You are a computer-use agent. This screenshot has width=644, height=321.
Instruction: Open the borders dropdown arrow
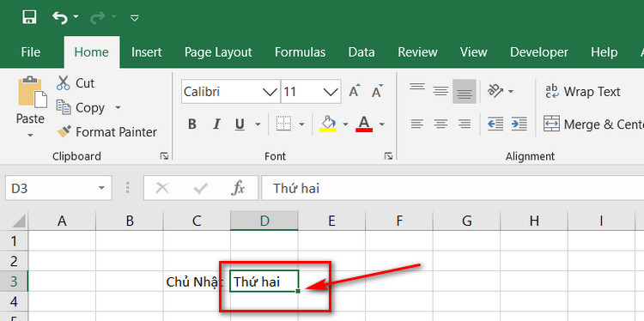point(302,124)
